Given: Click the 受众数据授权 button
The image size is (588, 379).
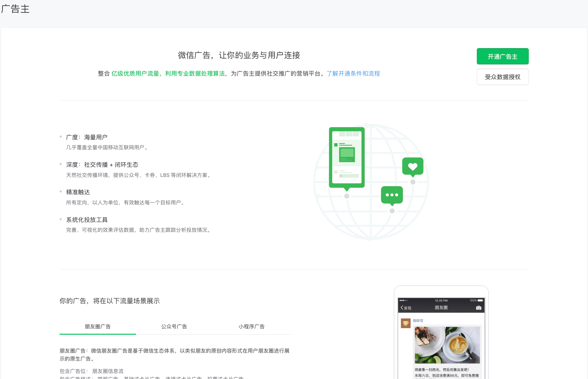Looking at the screenshot, I should tap(502, 77).
